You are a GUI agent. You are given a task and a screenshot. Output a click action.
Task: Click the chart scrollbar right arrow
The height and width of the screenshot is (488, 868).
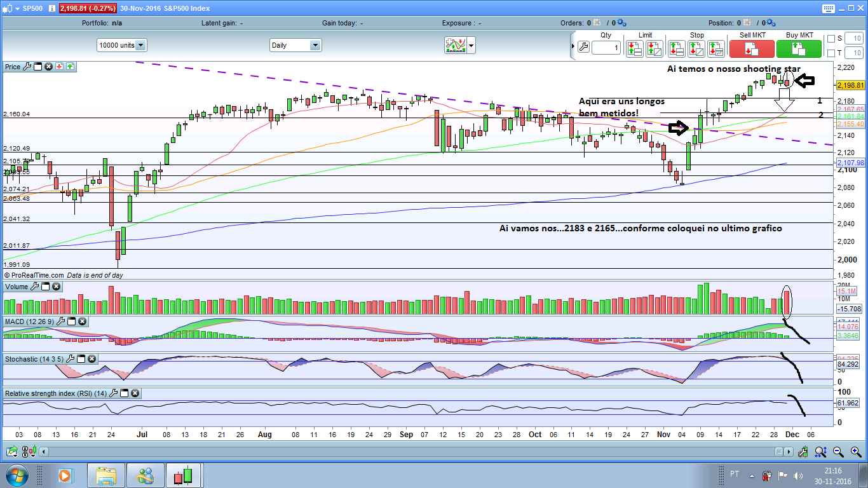(789, 452)
